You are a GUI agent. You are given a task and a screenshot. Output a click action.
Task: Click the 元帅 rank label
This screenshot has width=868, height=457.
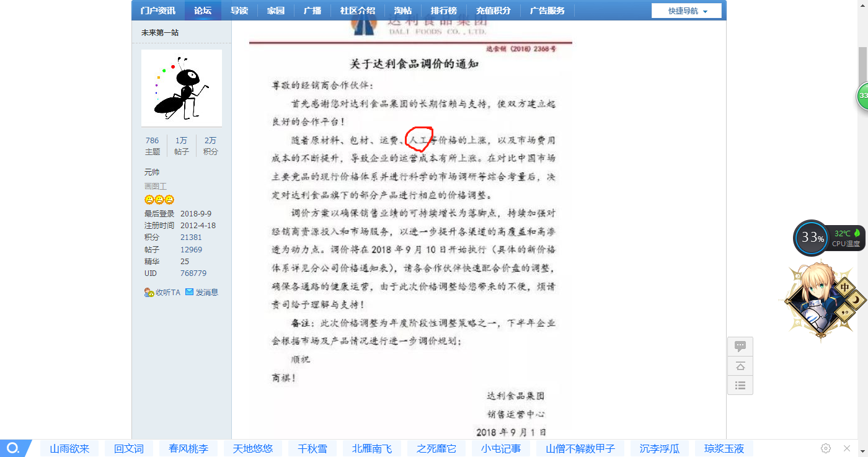tap(152, 172)
